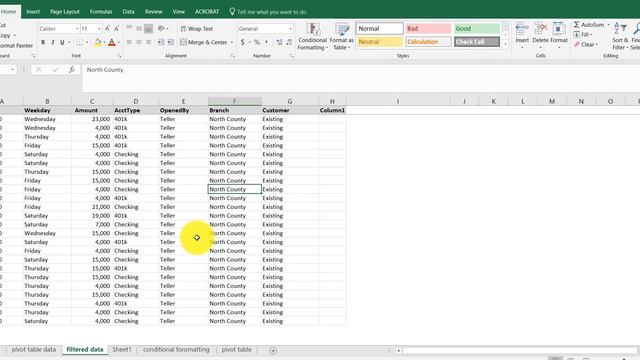Apply the Calculation cell style

pyautogui.click(x=428, y=42)
